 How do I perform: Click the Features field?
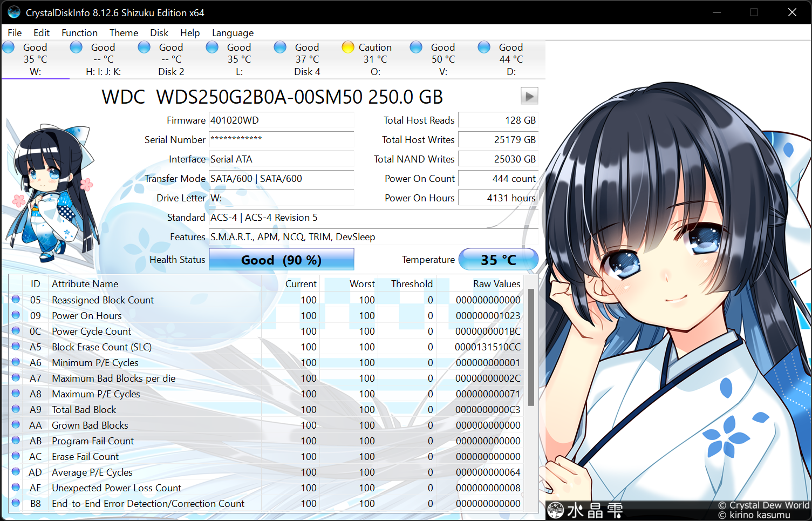[373, 237]
